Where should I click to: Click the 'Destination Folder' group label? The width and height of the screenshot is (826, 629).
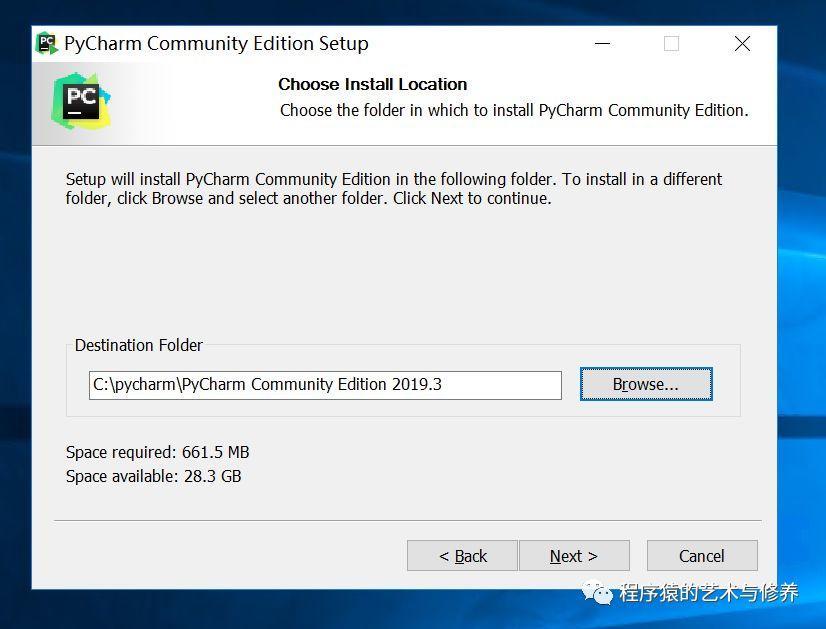(139, 345)
